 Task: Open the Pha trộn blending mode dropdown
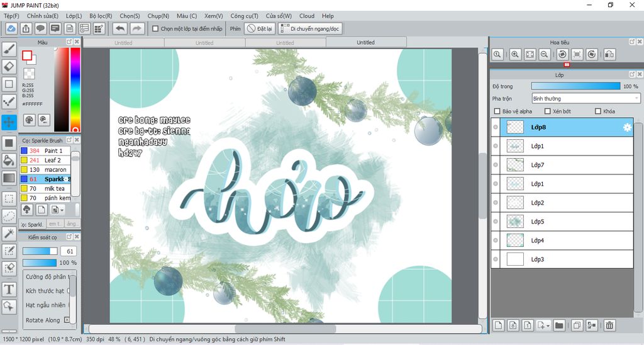point(586,98)
